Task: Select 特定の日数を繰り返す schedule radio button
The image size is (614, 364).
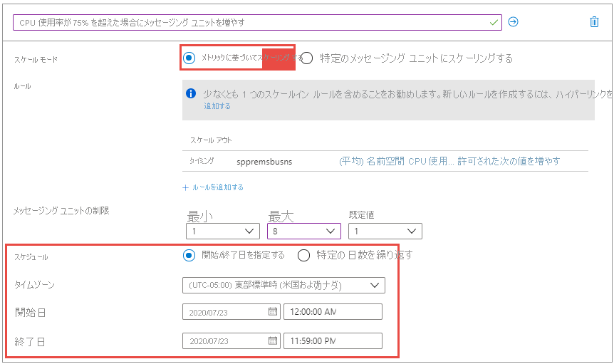Action: [x=303, y=256]
